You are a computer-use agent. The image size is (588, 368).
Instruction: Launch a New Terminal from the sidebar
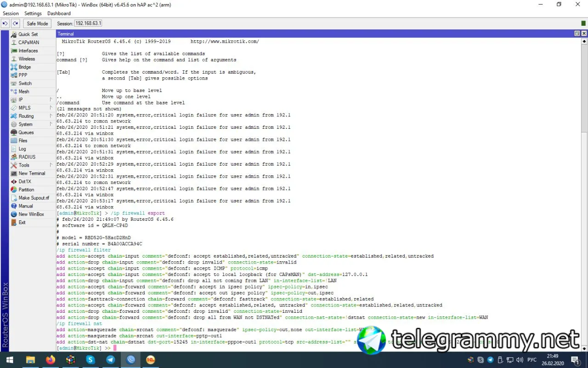pos(32,173)
